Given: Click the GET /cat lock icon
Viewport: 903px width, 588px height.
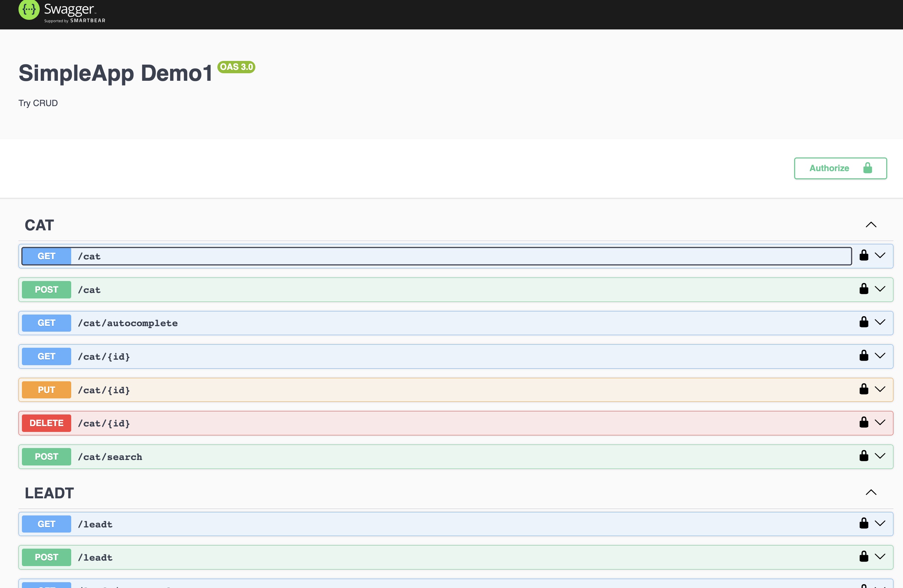Looking at the screenshot, I should (x=864, y=255).
